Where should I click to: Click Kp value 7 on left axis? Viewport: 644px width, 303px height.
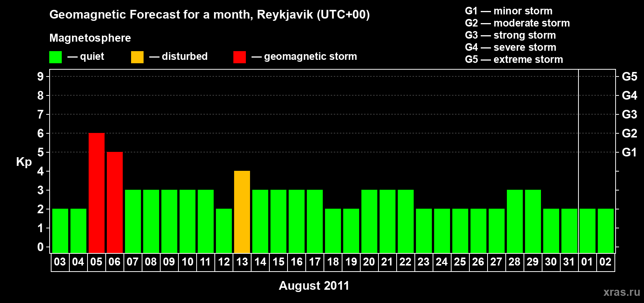tap(41, 114)
